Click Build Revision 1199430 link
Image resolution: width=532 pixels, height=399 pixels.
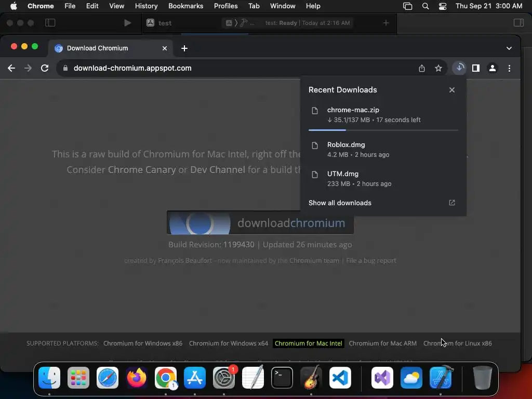[238, 245]
